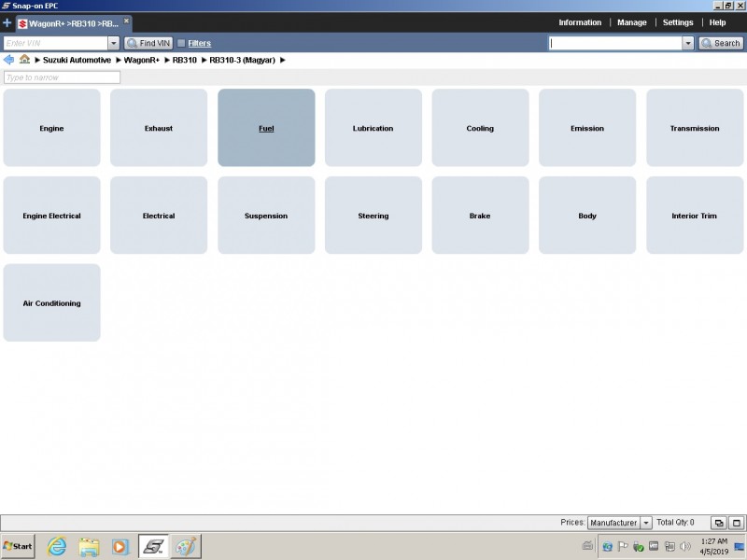Enable the Filters checkbox
The image size is (747, 560).
click(x=181, y=43)
